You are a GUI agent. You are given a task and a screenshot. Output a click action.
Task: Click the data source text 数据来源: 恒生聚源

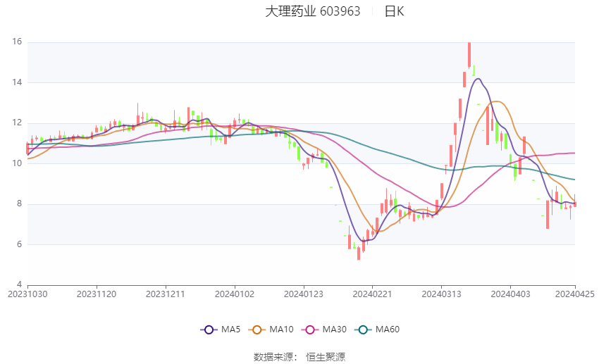point(299,357)
